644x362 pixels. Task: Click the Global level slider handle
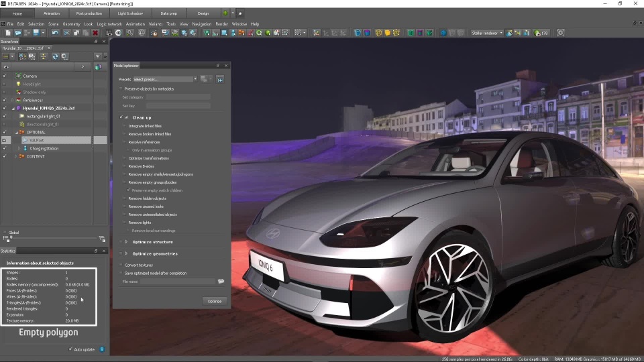pyautogui.click(x=11, y=237)
